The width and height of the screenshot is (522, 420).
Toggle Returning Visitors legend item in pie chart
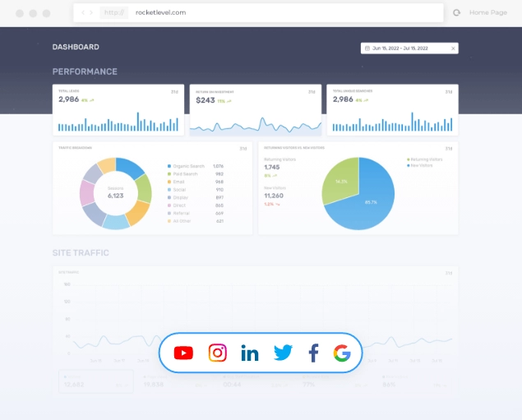[x=426, y=159]
